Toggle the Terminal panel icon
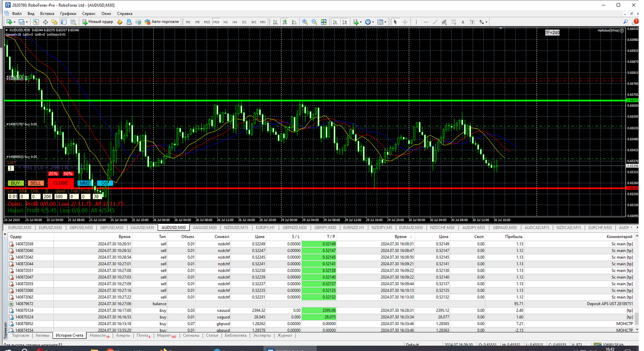 point(64,22)
